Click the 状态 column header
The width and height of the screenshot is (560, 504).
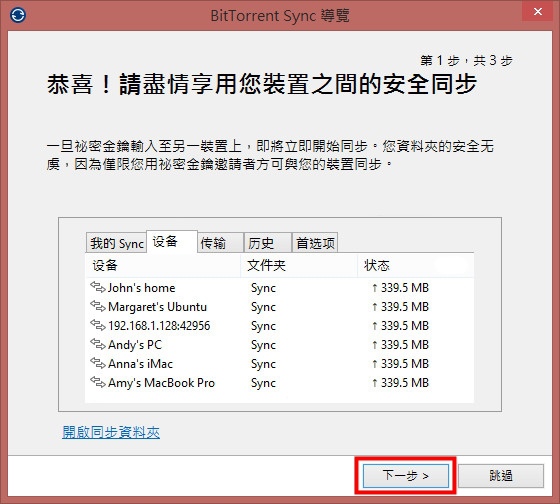[x=416, y=265]
